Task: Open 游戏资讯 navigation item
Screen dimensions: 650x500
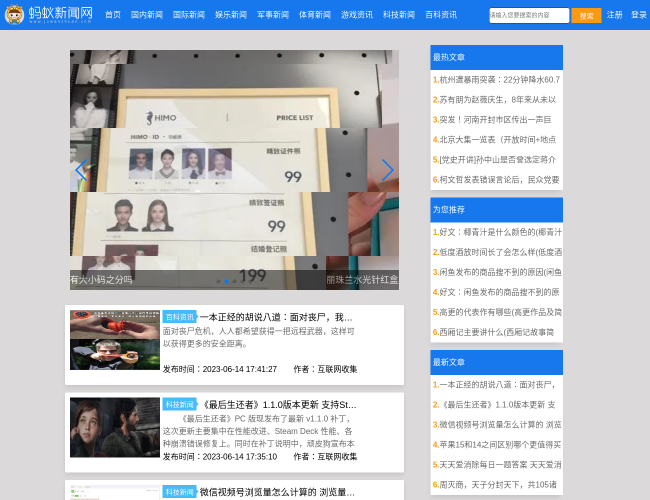Action: (357, 15)
